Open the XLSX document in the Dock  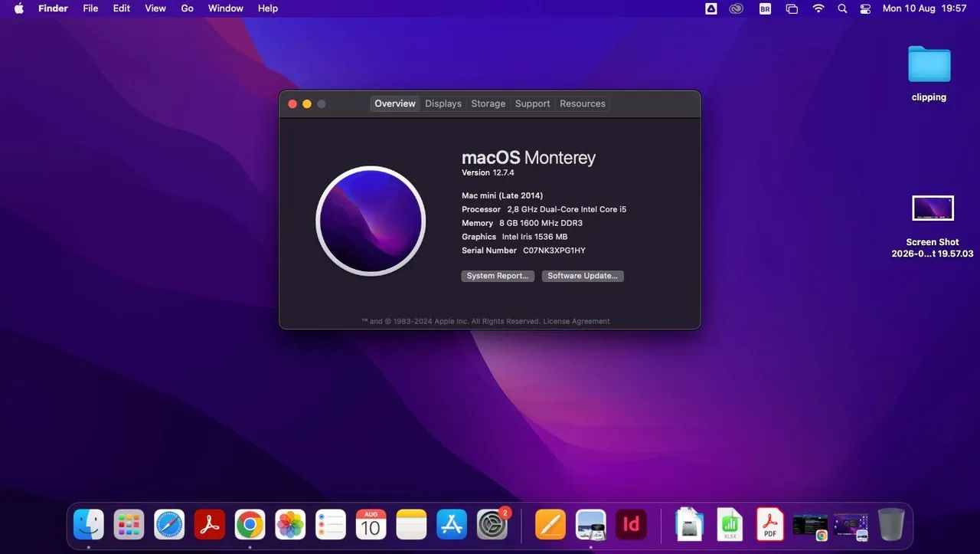730,525
